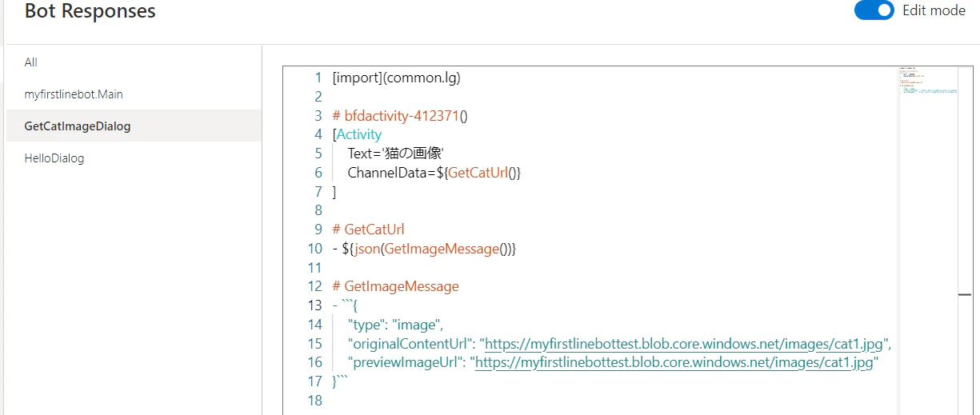Place cursor on [import](common.lg) line
This screenshot has height=415, width=980.
click(x=396, y=78)
